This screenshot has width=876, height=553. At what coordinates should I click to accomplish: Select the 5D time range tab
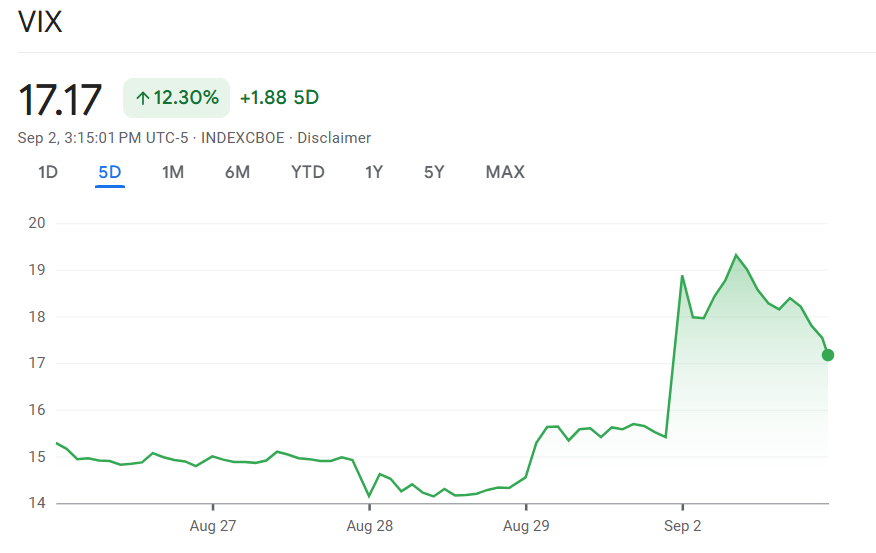point(110,172)
